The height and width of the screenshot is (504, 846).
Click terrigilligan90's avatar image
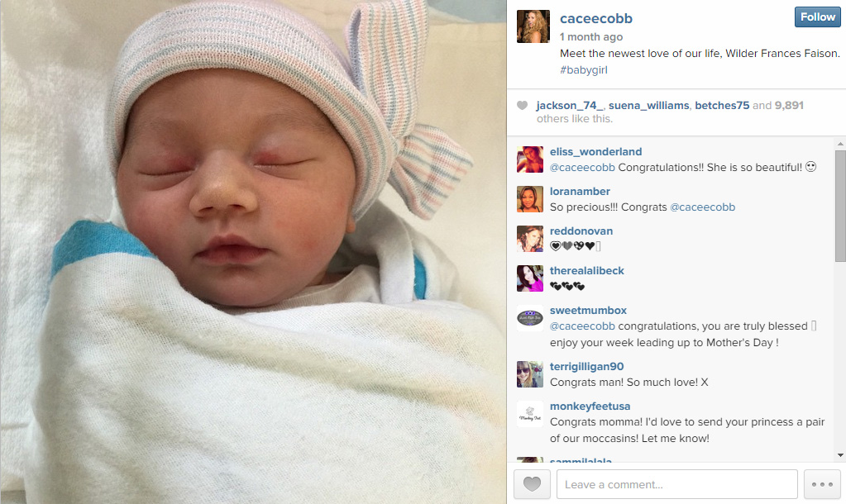point(530,374)
